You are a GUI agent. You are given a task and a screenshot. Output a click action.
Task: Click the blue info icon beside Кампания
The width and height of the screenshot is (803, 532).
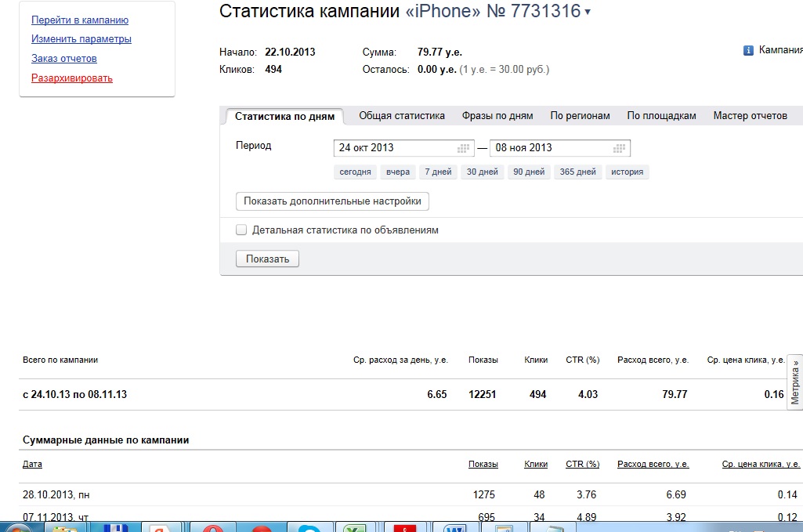[748, 50]
